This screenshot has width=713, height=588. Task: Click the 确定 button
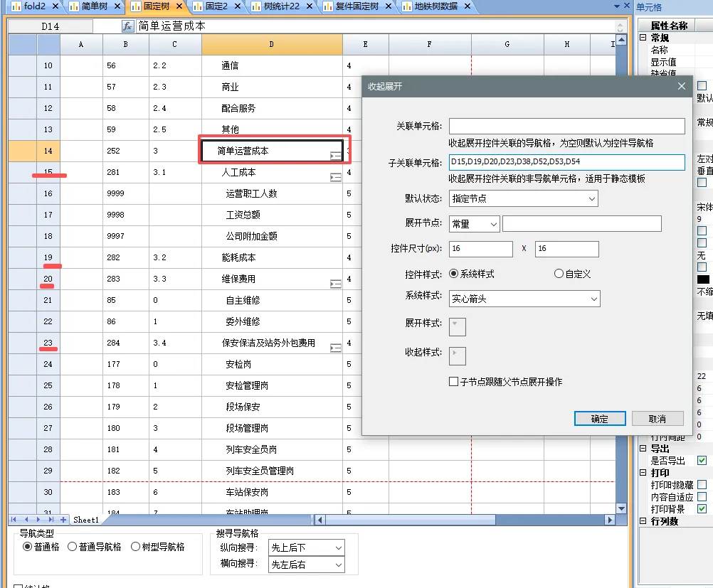[x=599, y=419]
